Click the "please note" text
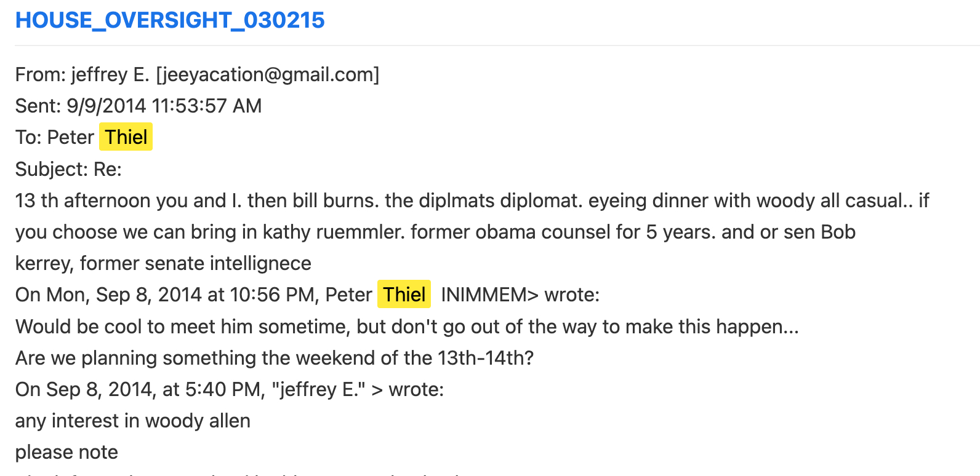The image size is (980, 476). coord(66,452)
